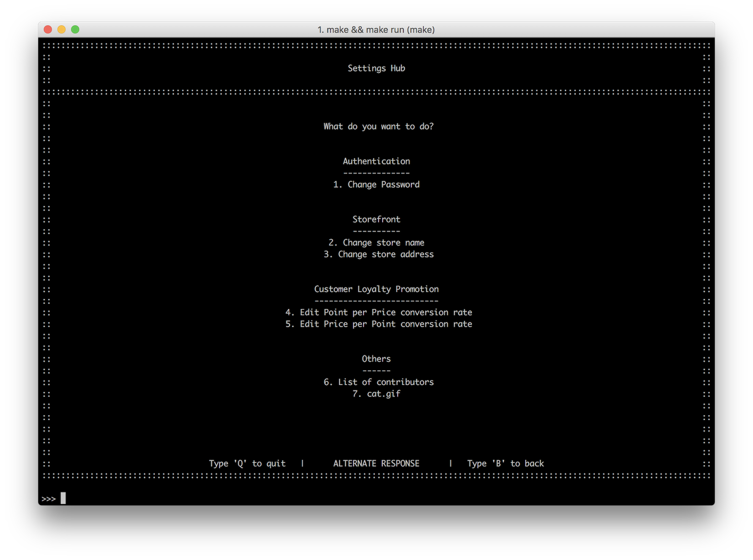Click the 'Storefront' section heading
This screenshot has width=753, height=560.
click(376, 219)
